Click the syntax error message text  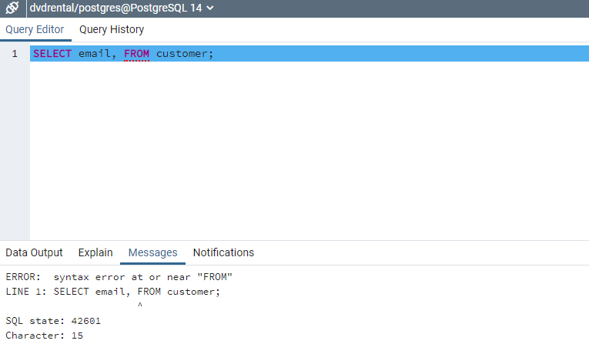coord(119,277)
